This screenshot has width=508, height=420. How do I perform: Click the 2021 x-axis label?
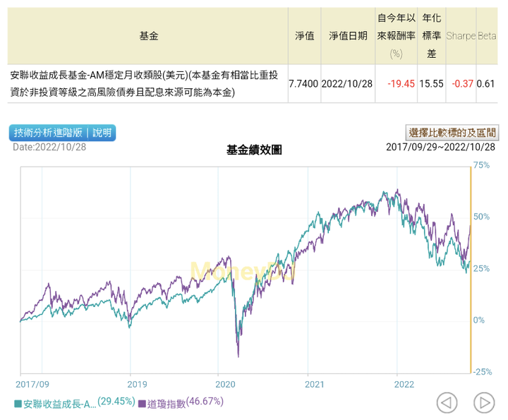[314, 384]
